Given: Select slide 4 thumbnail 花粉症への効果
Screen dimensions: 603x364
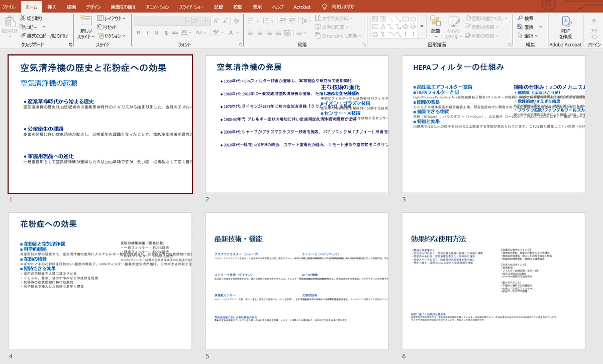Looking at the screenshot, I should pyautogui.click(x=100, y=281).
